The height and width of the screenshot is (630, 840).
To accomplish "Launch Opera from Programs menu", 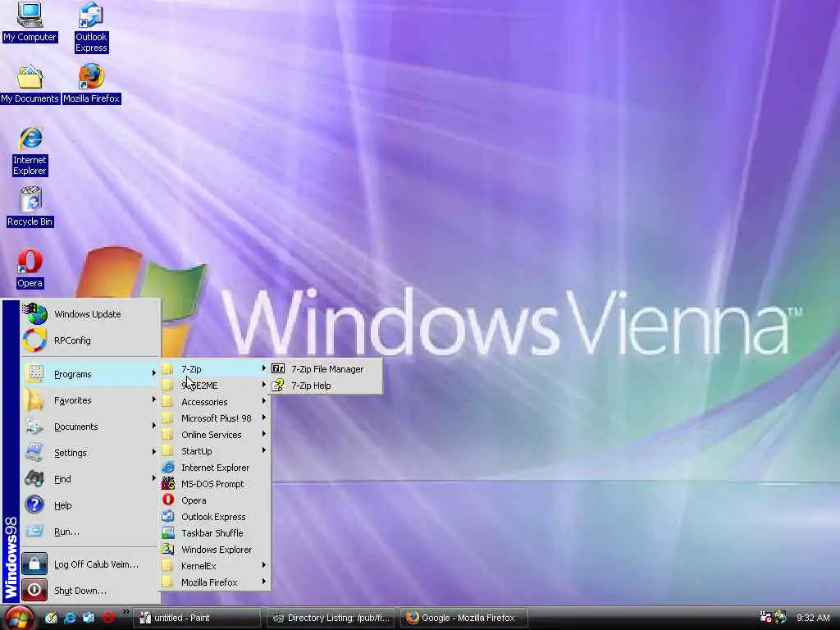I will pos(215,500).
